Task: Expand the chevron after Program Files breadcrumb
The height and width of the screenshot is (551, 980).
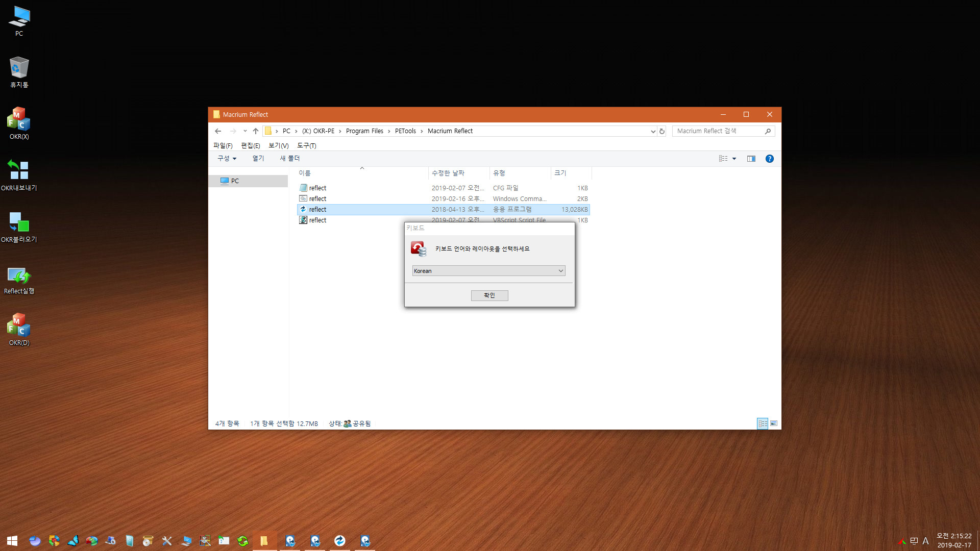Action: click(389, 131)
